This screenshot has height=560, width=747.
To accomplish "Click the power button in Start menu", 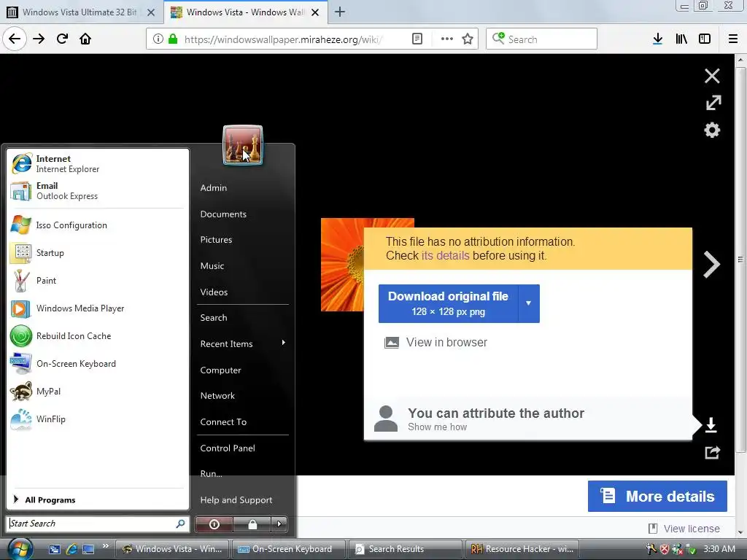I will click(214, 524).
